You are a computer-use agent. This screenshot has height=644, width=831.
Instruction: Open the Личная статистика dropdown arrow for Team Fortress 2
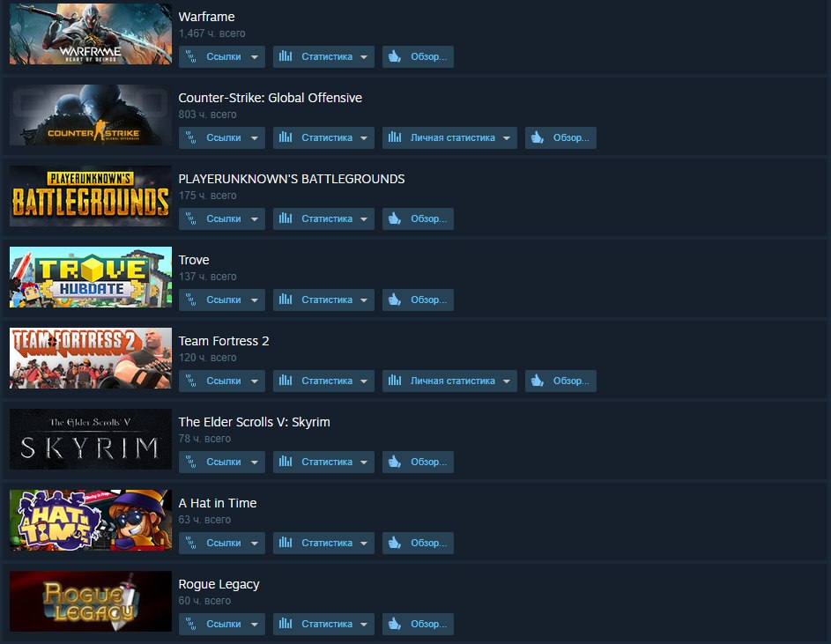(507, 381)
